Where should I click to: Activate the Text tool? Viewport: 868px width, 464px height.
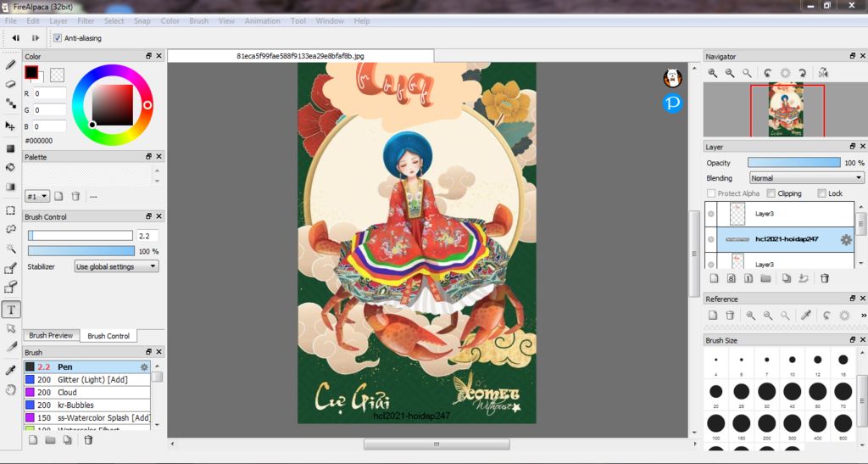pyautogui.click(x=11, y=310)
